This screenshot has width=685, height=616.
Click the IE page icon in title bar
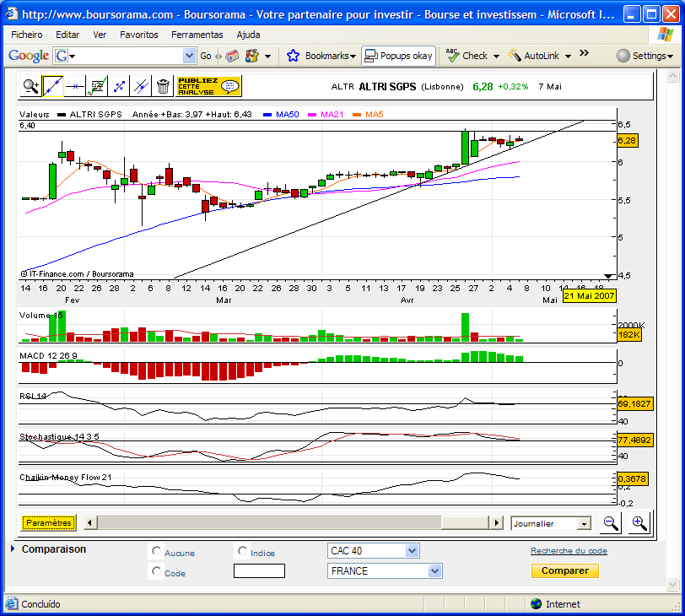tap(11, 14)
